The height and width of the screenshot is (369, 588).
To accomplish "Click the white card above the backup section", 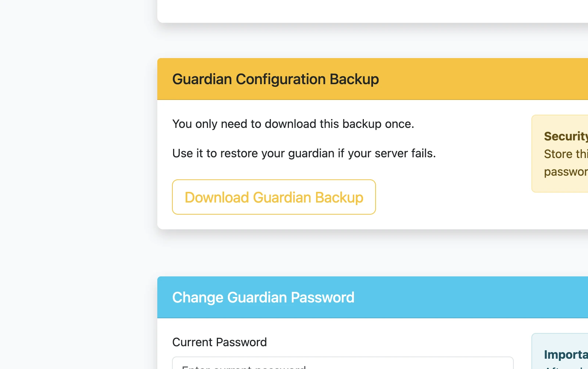I will click(367, 9).
